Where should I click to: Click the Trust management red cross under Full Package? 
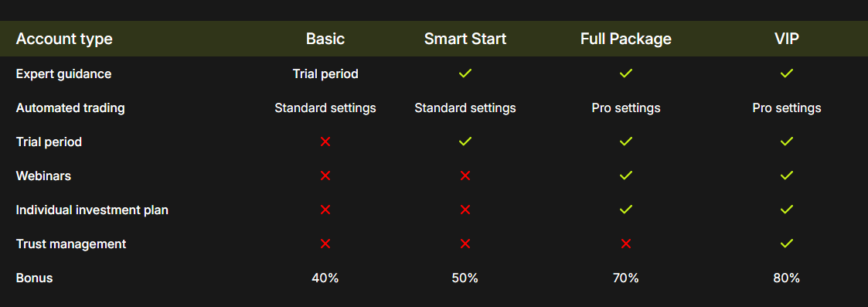pyautogui.click(x=625, y=244)
